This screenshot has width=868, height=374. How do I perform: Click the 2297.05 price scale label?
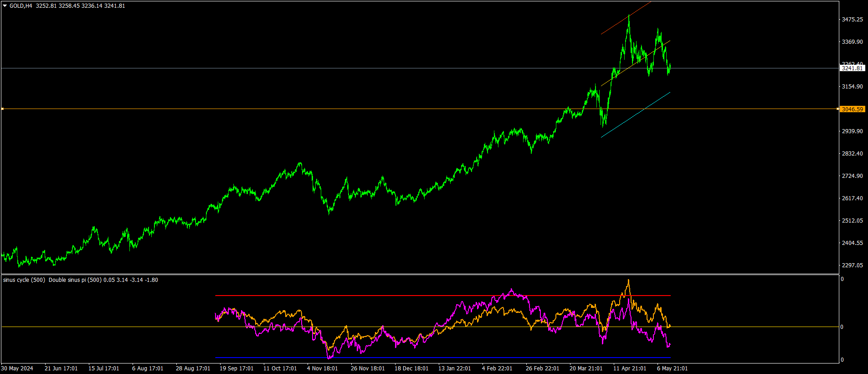[x=852, y=265]
